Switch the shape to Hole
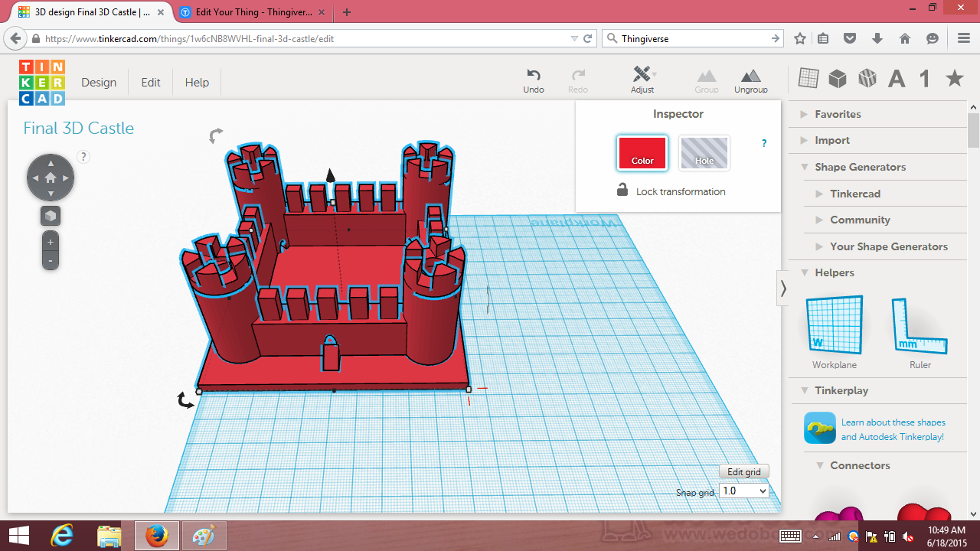The height and width of the screenshot is (551, 980). click(x=704, y=153)
